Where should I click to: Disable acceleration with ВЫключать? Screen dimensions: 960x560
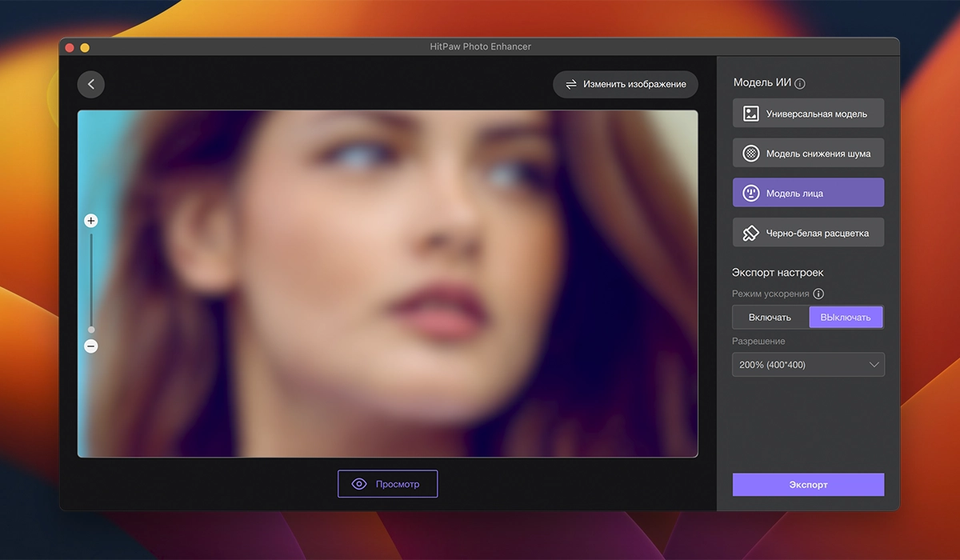pos(846,318)
